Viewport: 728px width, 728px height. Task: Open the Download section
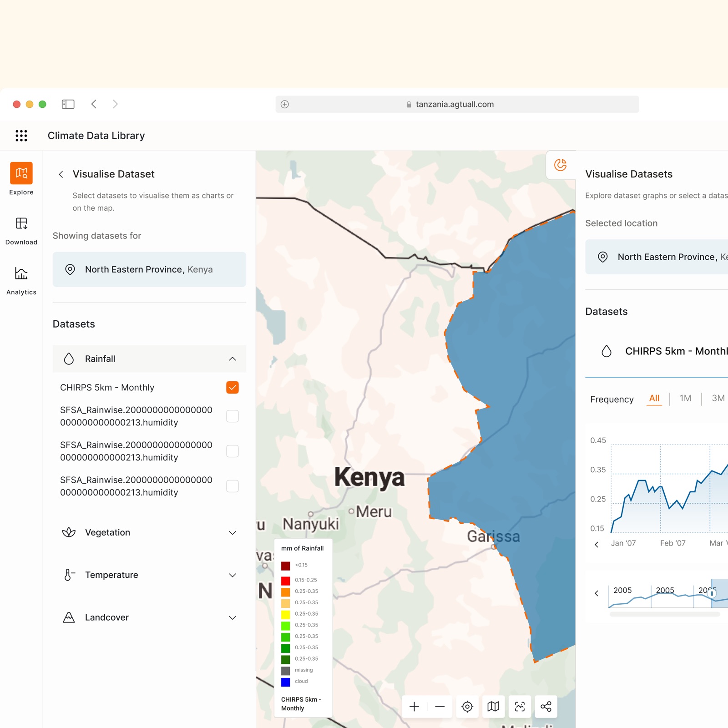[21, 231]
